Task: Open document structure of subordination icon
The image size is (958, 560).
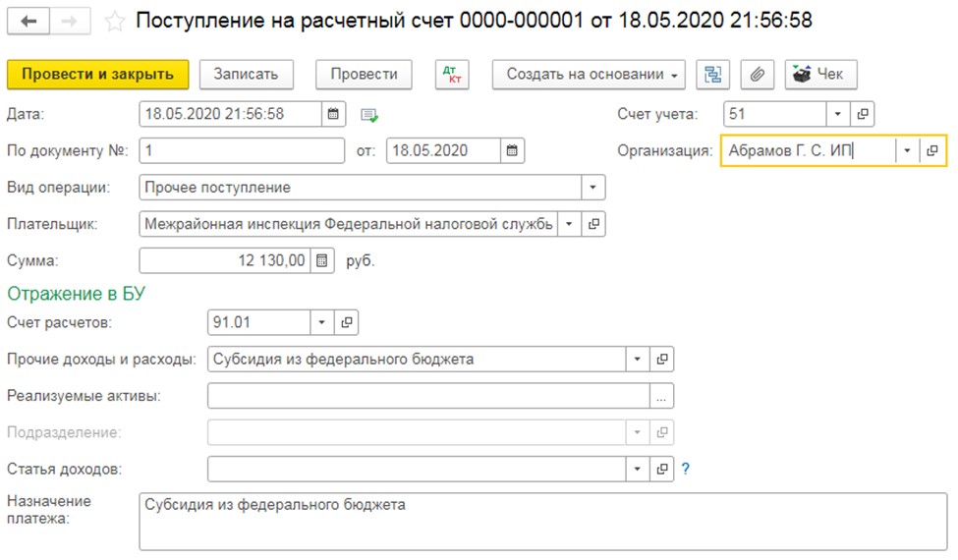Action: coord(712,75)
